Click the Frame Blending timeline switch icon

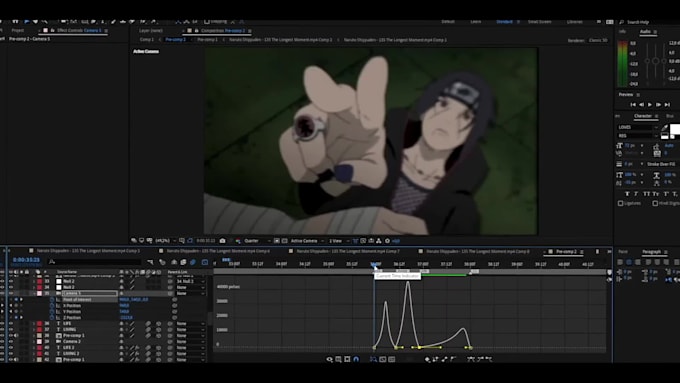183,262
